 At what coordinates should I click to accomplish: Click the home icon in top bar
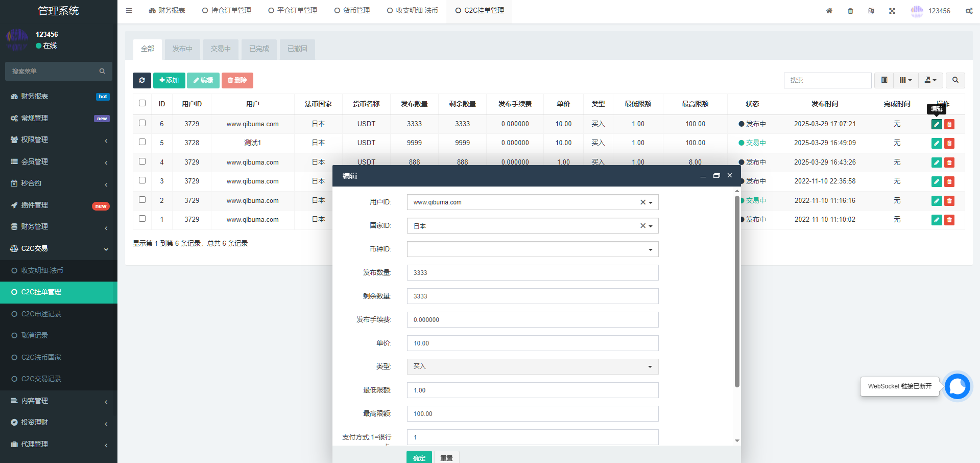829,11
